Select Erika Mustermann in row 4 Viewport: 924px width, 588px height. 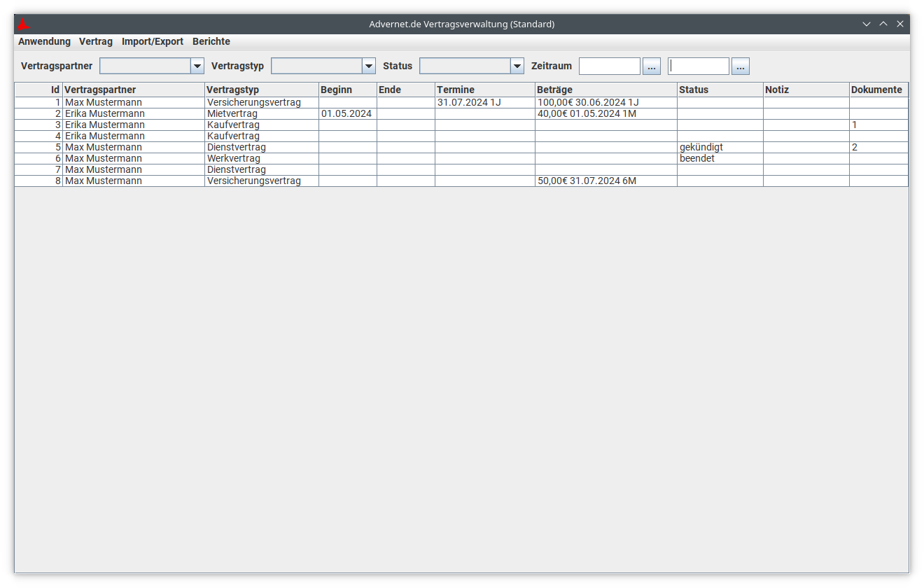click(x=134, y=136)
